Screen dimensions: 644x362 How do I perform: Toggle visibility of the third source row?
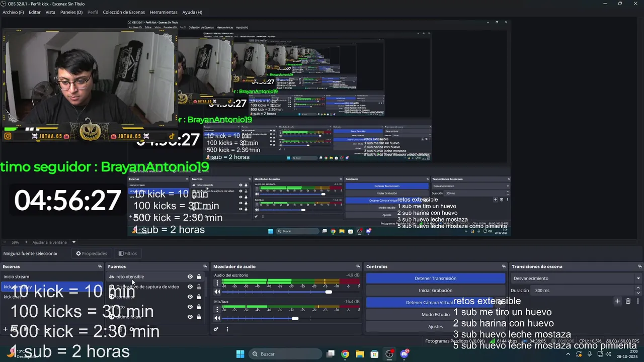point(190,297)
